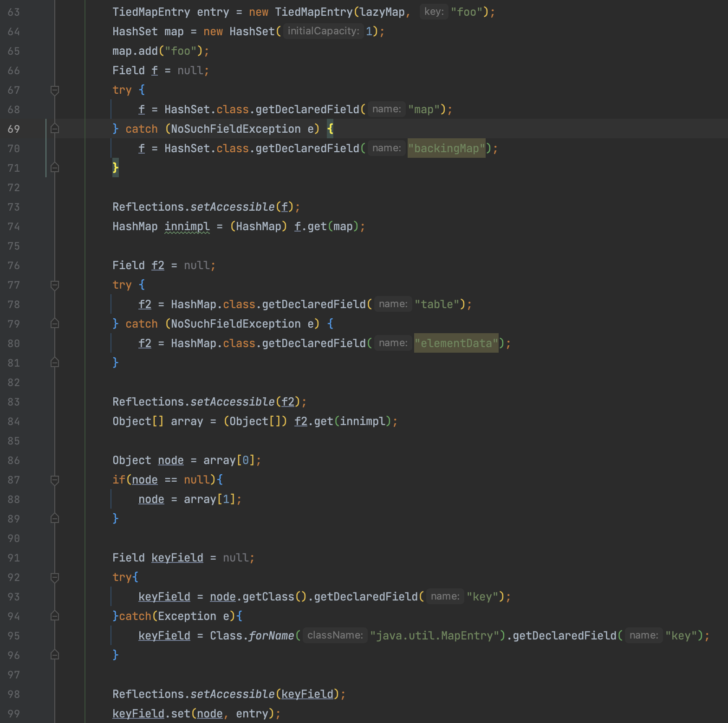Click map.add call on line 65
The image size is (728, 723).
(135, 51)
